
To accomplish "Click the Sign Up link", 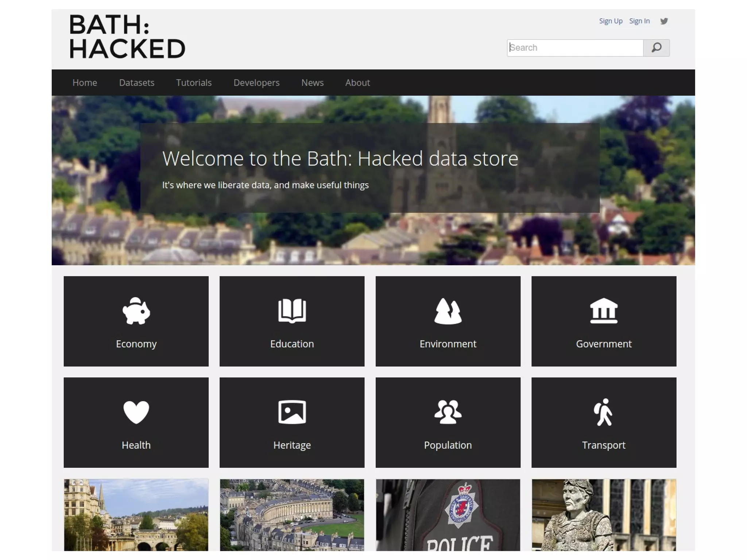I will point(611,21).
